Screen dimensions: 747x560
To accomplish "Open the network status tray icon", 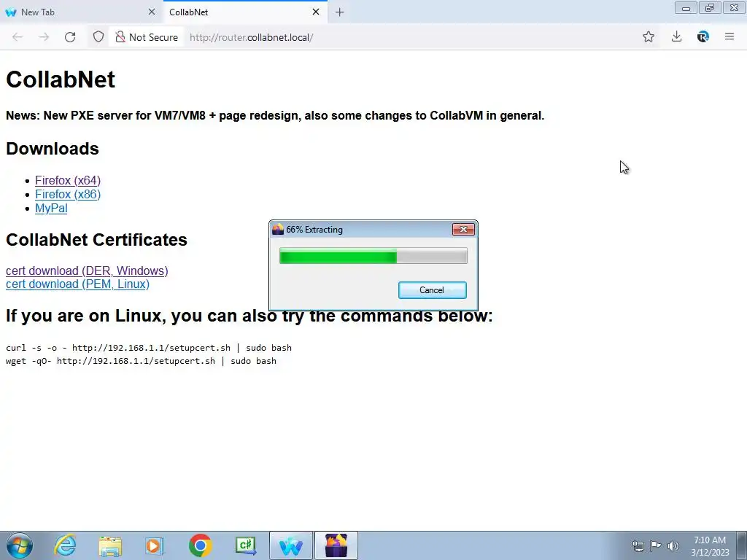I will pos(638,546).
